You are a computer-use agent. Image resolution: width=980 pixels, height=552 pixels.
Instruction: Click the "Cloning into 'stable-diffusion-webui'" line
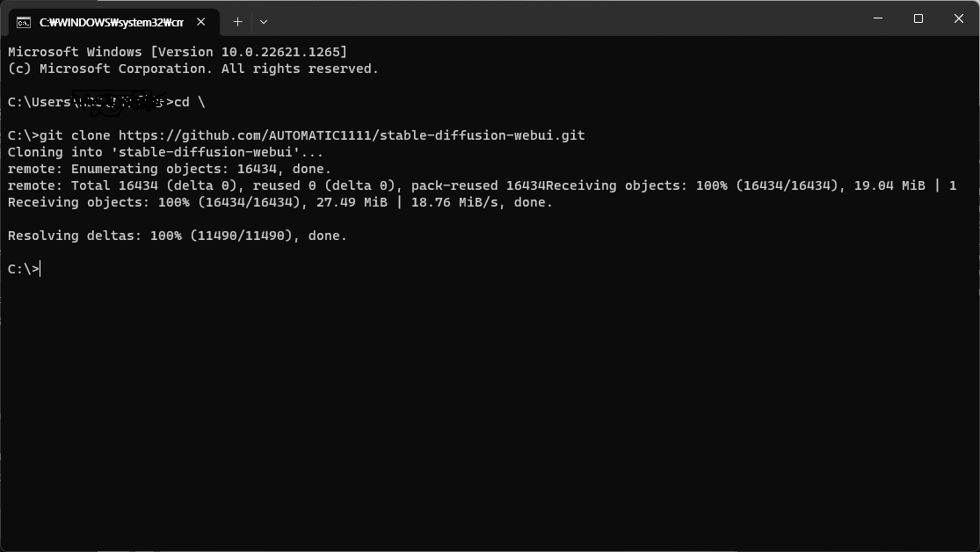[x=165, y=153]
